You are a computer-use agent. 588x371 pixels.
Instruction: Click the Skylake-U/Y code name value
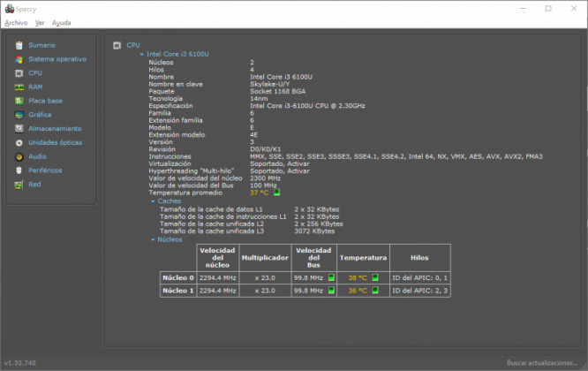pos(269,84)
